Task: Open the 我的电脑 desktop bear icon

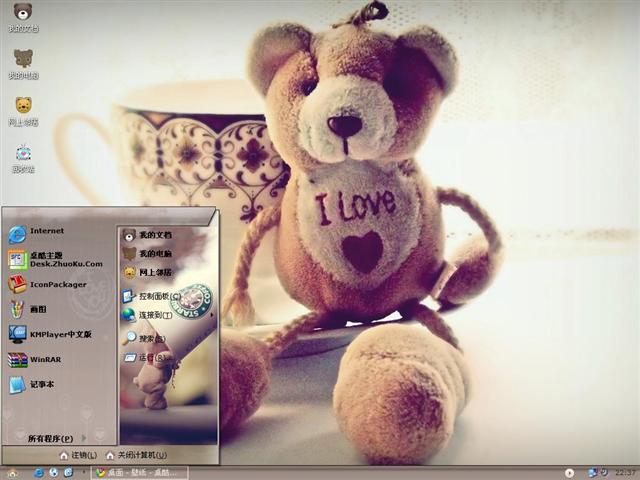Action: (23, 64)
